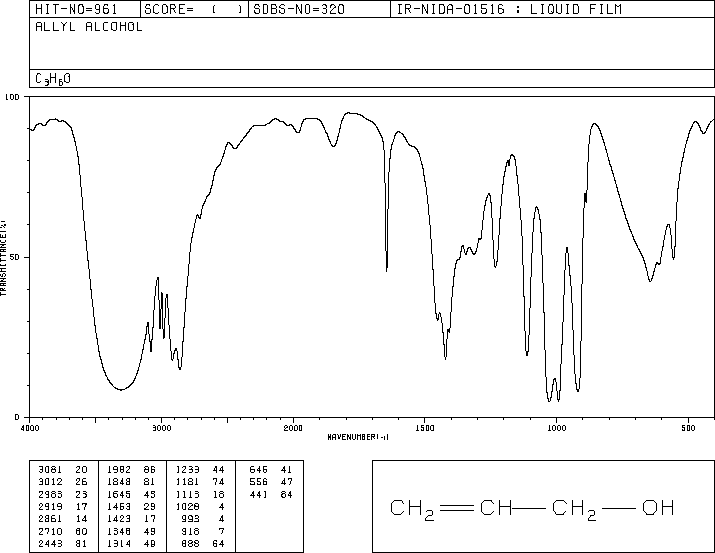Select peak 1233 in the peak table
The height and width of the screenshot is (553, 715).
[x=188, y=470]
